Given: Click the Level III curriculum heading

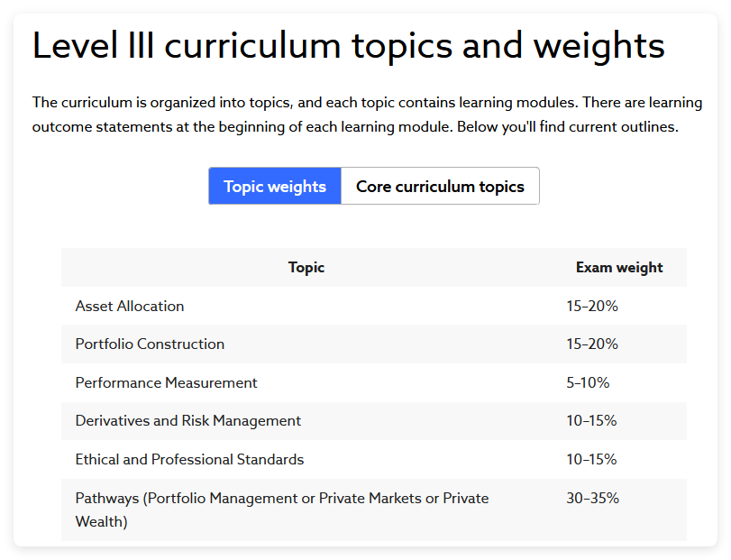Looking at the screenshot, I should click(x=348, y=46).
